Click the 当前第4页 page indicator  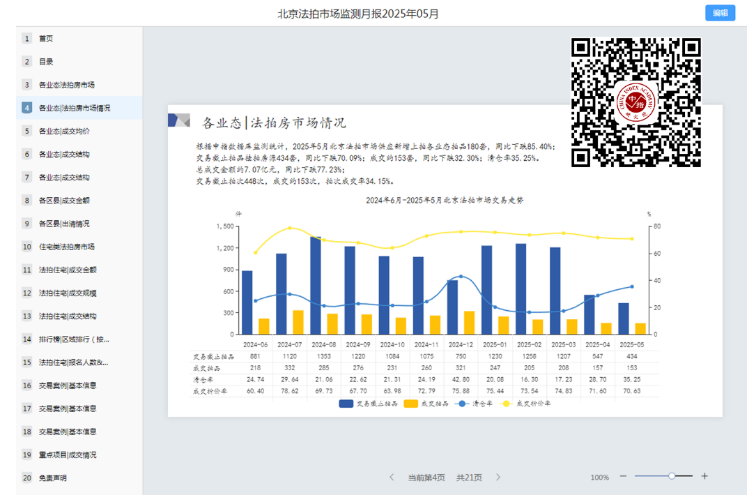tap(426, 477)
